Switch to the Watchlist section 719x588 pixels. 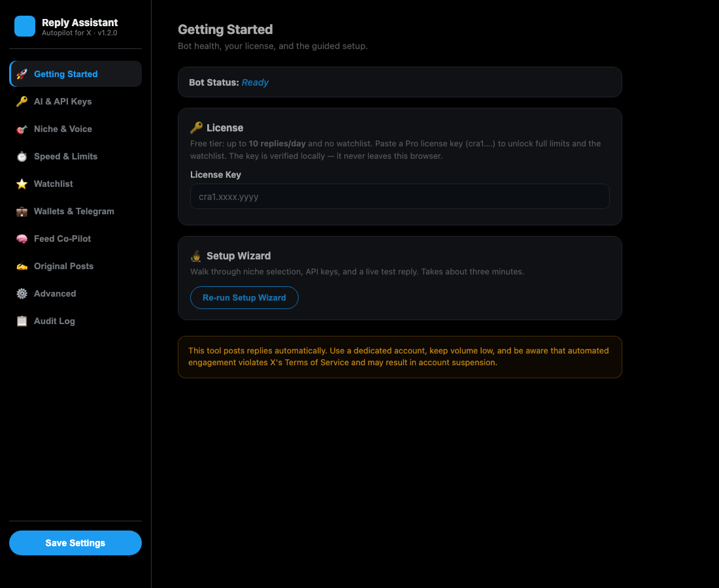[x=76, y=184]
